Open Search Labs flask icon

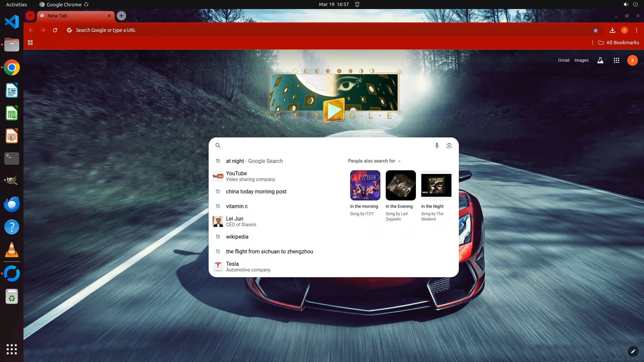point(600,60)
